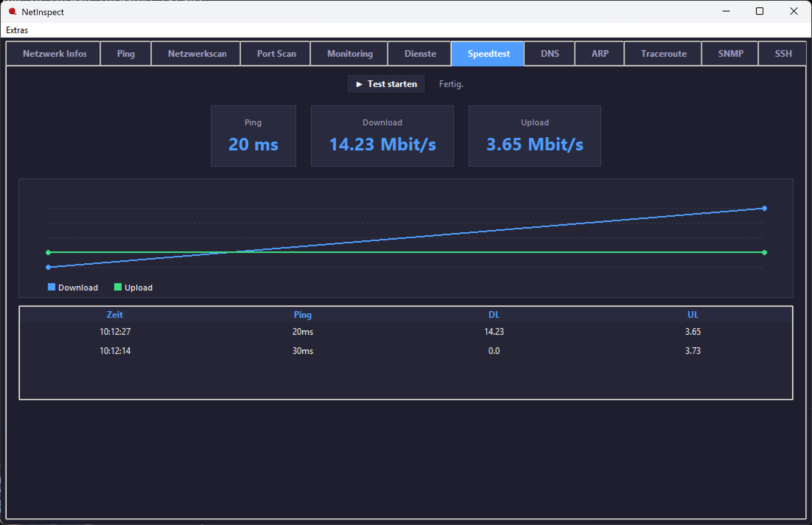Maximize the NetInspect window
The width and height of the screenshot is (812, 525).
(760, 11)
